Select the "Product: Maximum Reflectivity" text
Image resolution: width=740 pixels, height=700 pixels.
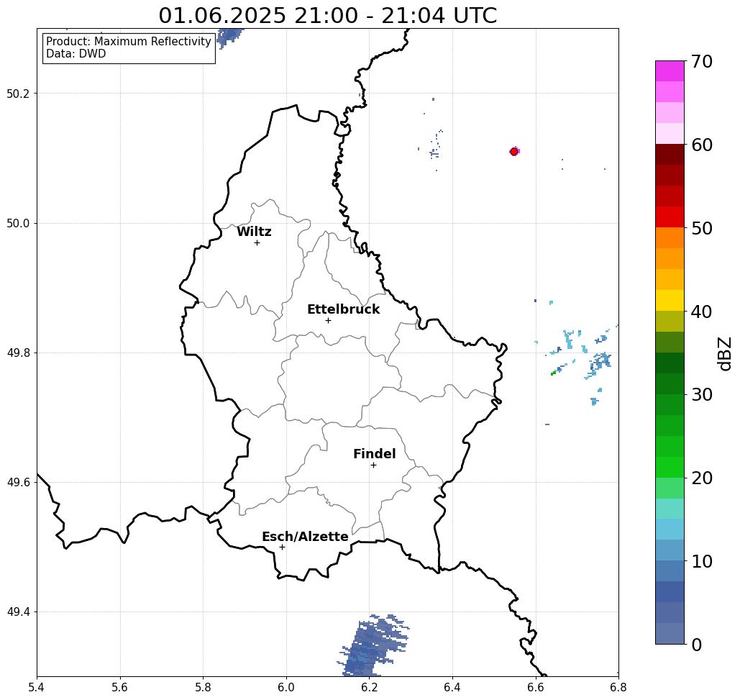(x=128, y=42)
